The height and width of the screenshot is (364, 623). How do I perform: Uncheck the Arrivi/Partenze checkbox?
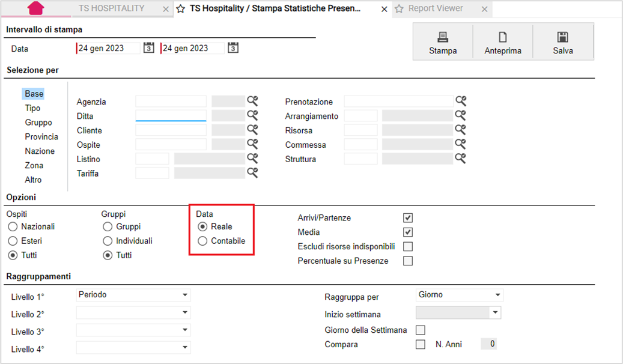point(408,218)
